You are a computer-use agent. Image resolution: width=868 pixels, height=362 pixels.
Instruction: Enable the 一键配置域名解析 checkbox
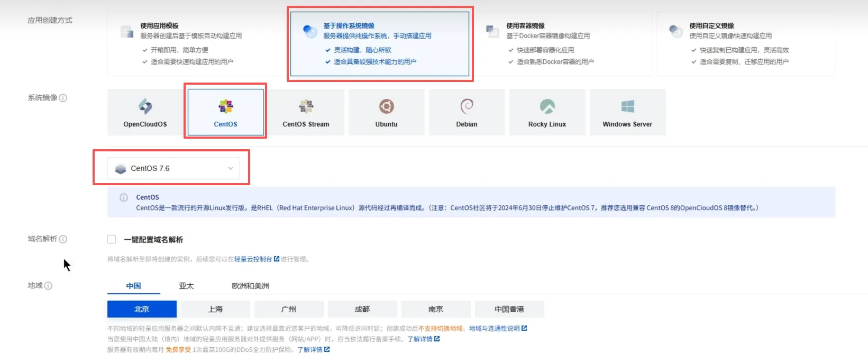point(112,239)
